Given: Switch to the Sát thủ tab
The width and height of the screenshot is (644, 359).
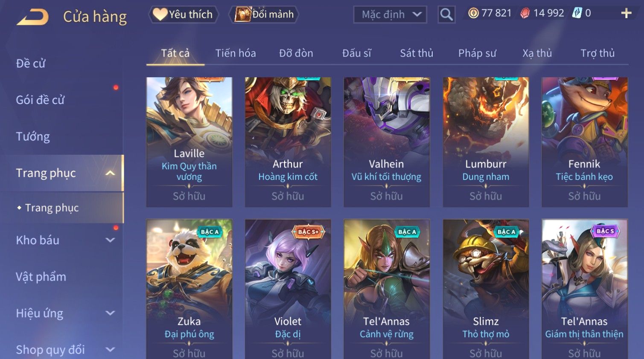Looking at the screenshot, I should [x=417, y=53].
